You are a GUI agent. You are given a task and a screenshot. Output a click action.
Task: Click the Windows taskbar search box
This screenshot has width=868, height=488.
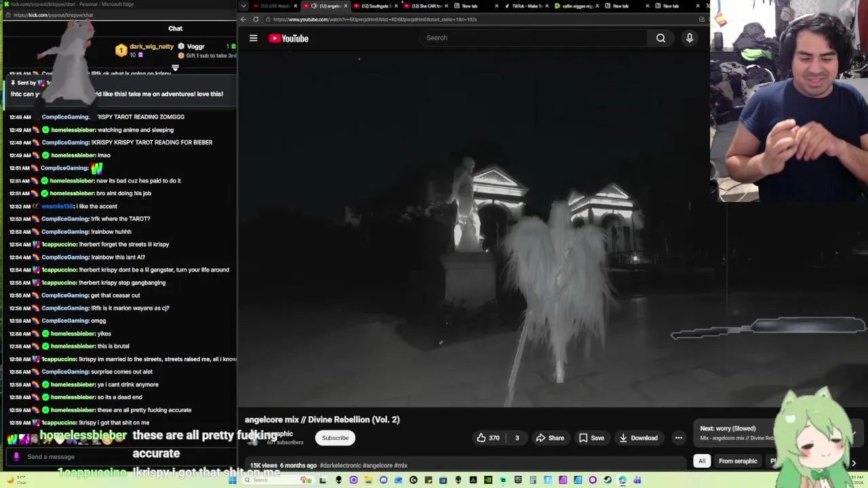point(278,481)
